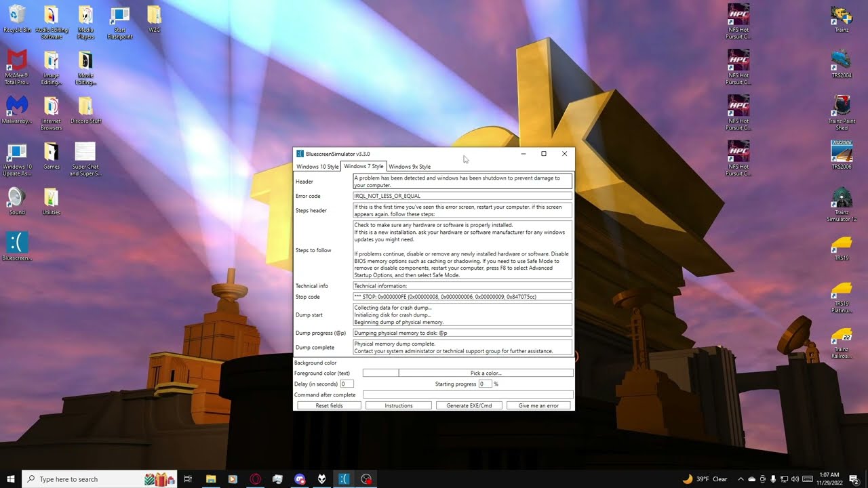
Task: Click into the Dump complete text box
Action: tap(462, 347)
